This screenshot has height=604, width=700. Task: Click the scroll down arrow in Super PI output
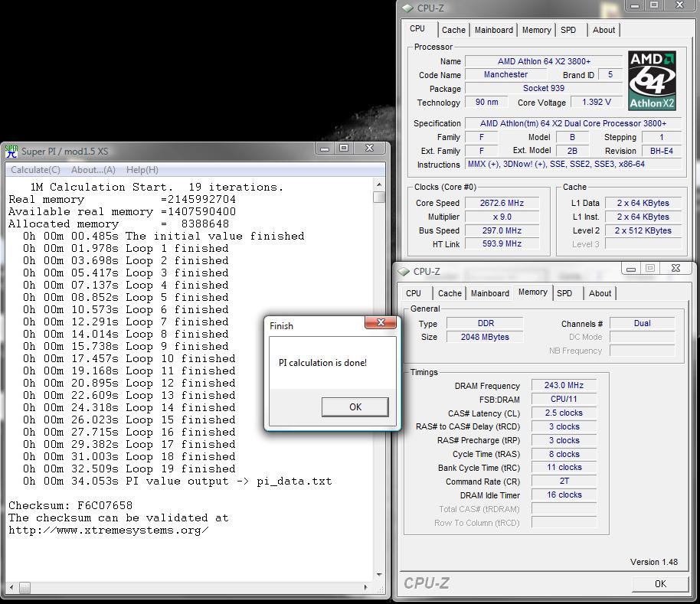(379, 576)
